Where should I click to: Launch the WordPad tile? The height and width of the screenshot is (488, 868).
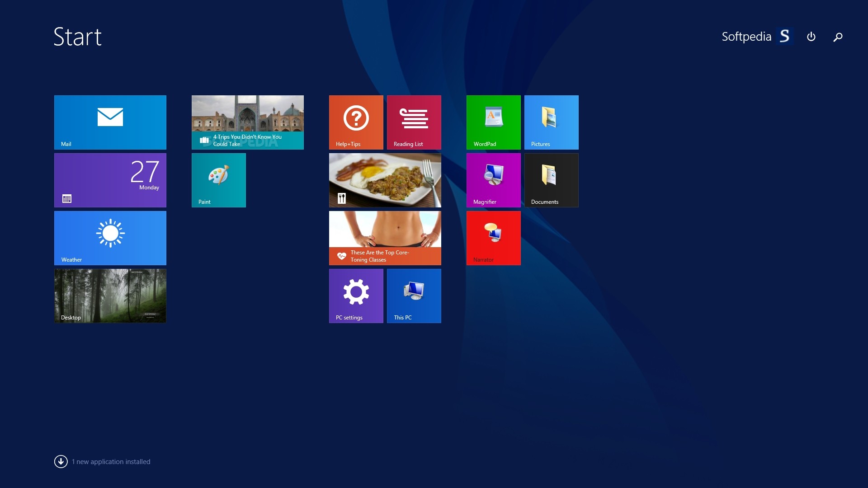493,122
